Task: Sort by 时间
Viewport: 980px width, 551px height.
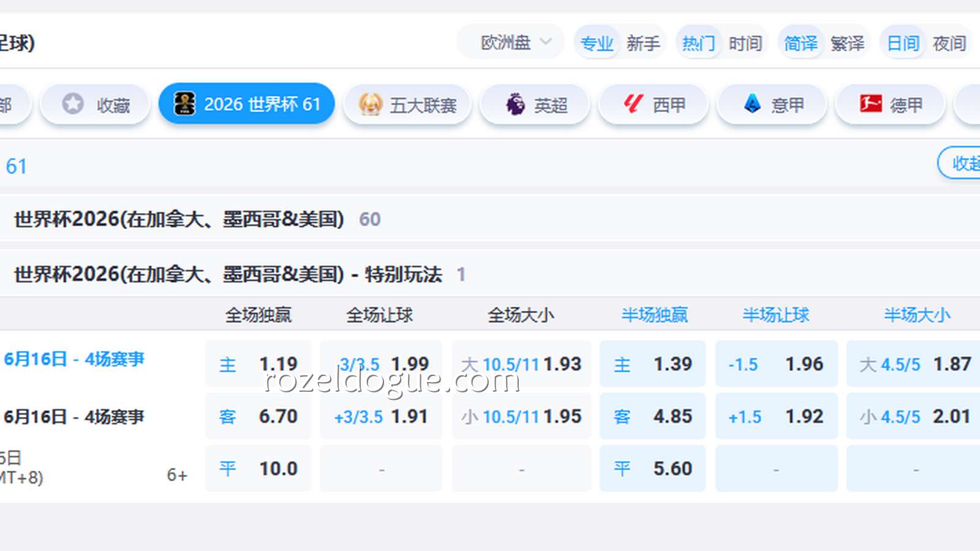Action: point(745,43)
